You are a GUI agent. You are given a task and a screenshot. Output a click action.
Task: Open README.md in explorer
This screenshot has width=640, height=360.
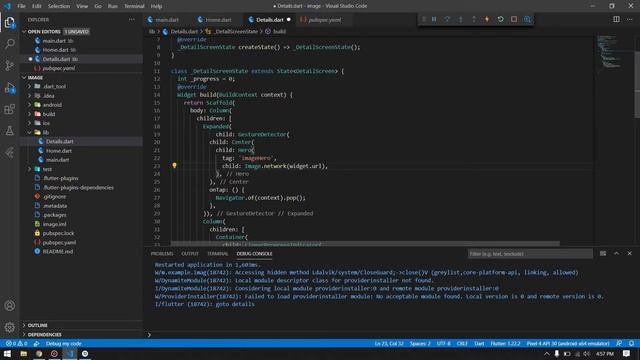click(x=58, y=251)
